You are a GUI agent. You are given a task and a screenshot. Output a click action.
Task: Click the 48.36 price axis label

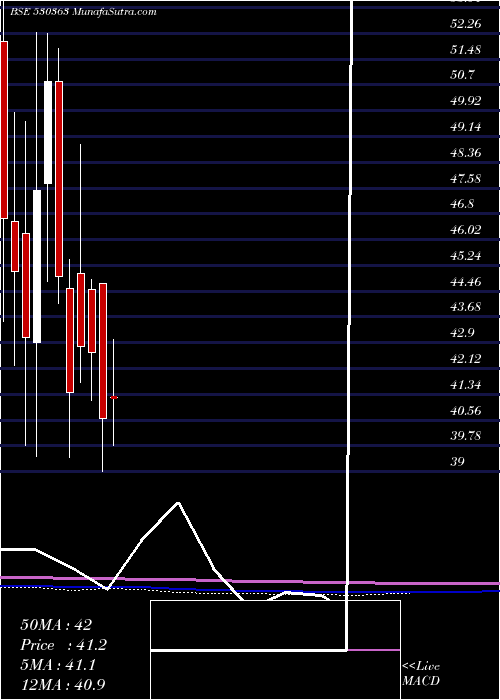466,153
